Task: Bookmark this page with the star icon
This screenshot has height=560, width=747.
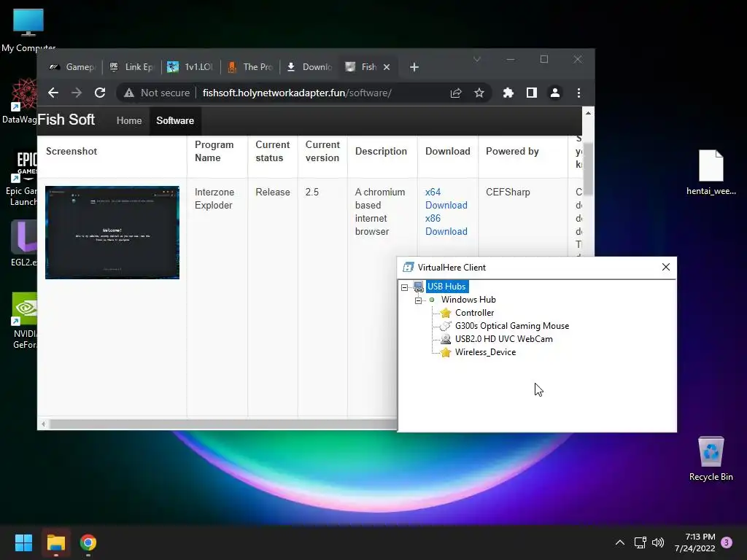Action: 479,93
